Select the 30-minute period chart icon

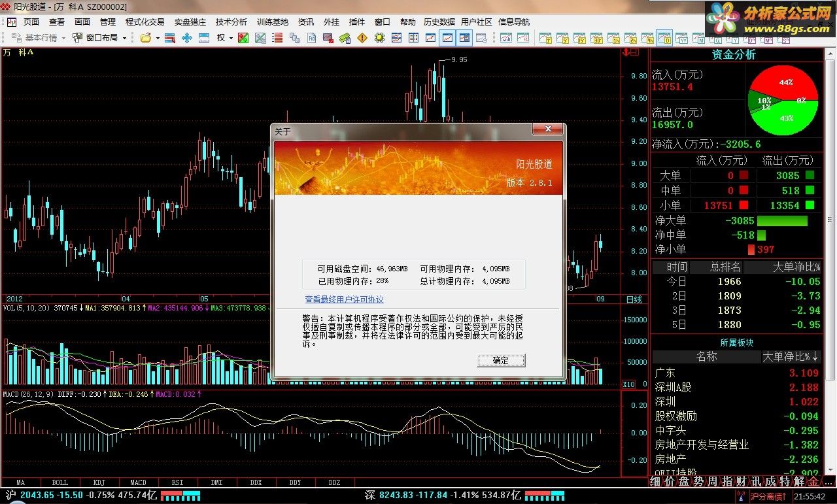point(596,38)
